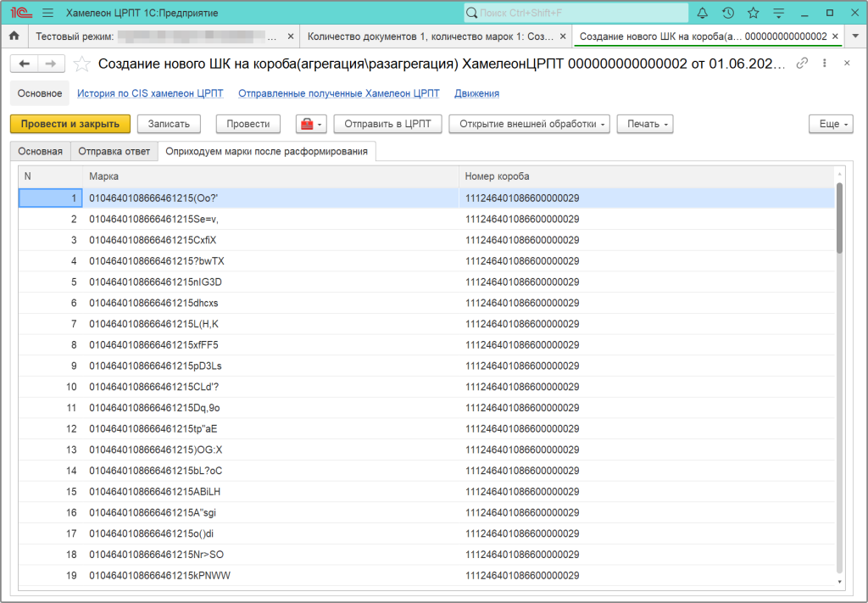Select mark '0104640108666461215pD3Ls'
This screenshot has height=603, width=868.
[x=270, y=366]
